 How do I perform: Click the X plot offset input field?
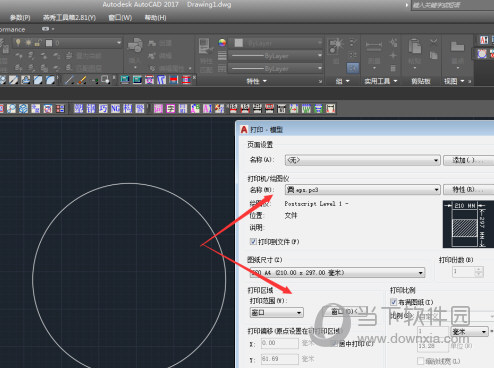tap(280, 343)
